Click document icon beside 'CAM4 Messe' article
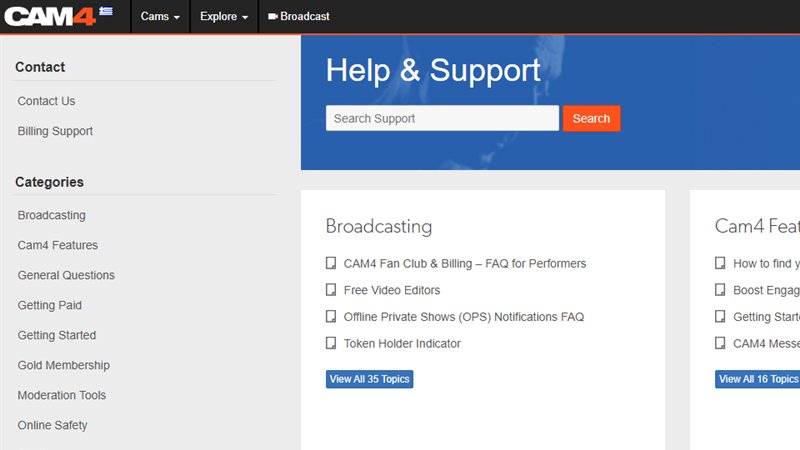 [x=720, y=343]
